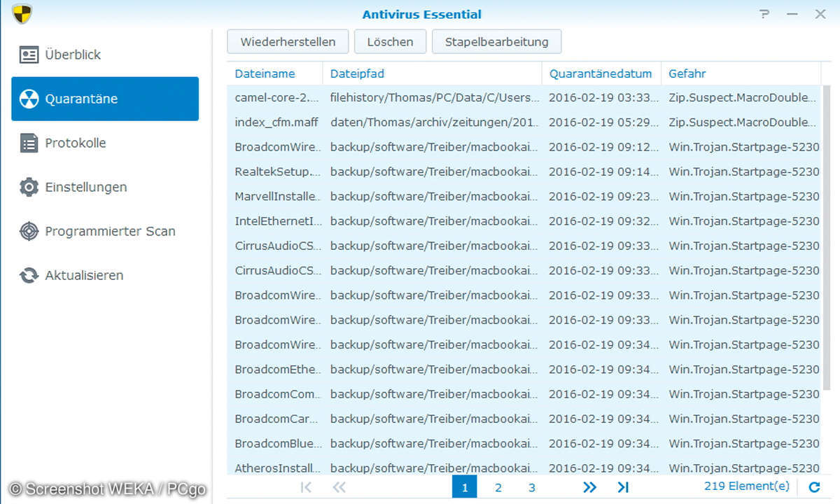Open the Überblick sidebar section
Viewport: 840px width, 504px height.
[x=105, y=55]
